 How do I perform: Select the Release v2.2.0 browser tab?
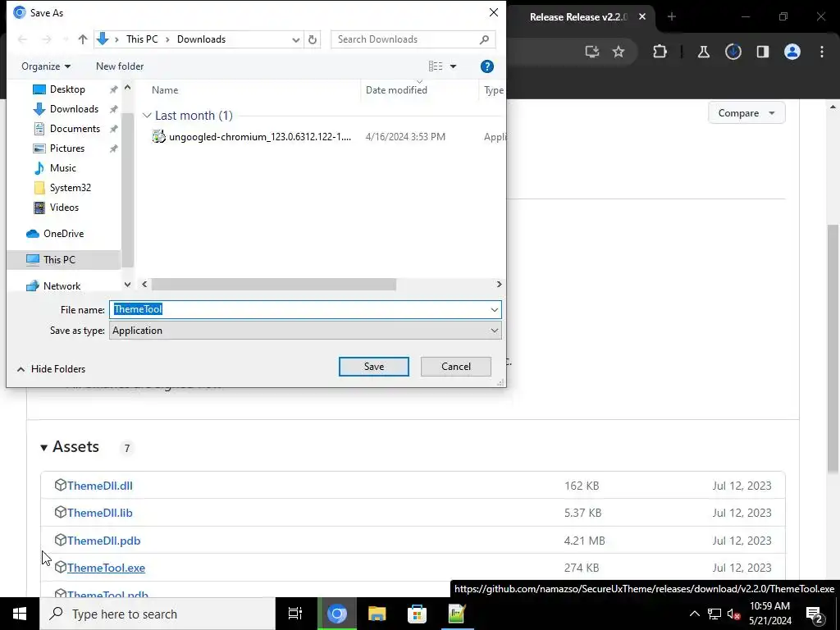pos(578,17)
